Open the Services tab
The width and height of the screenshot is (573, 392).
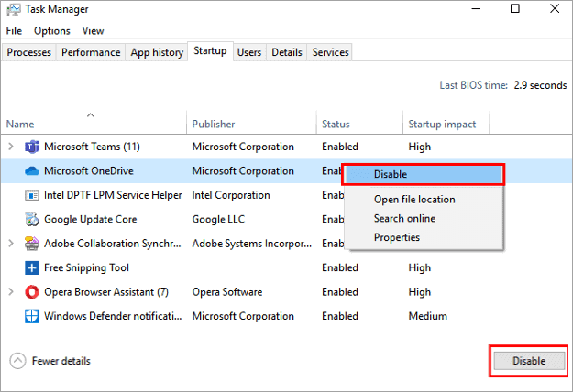(330, 52)
